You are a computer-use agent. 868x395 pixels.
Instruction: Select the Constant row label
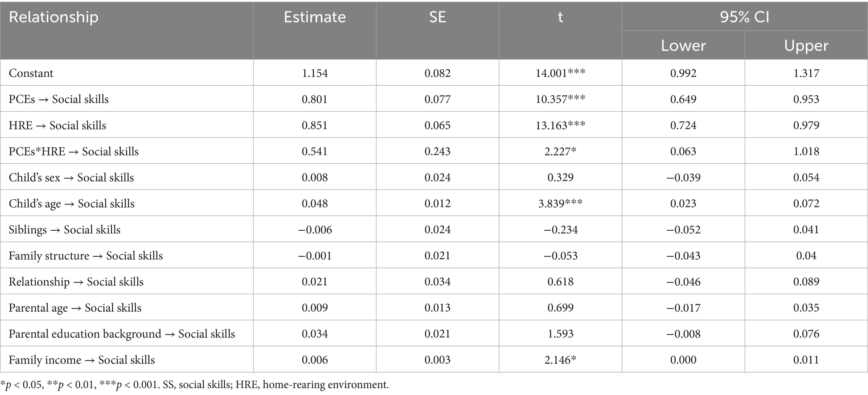pos(31,73)
